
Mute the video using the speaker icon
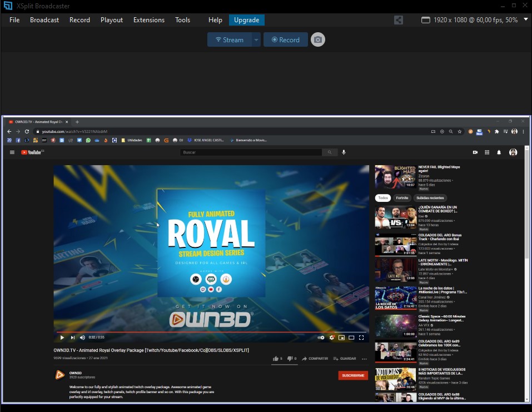[82, 337]
